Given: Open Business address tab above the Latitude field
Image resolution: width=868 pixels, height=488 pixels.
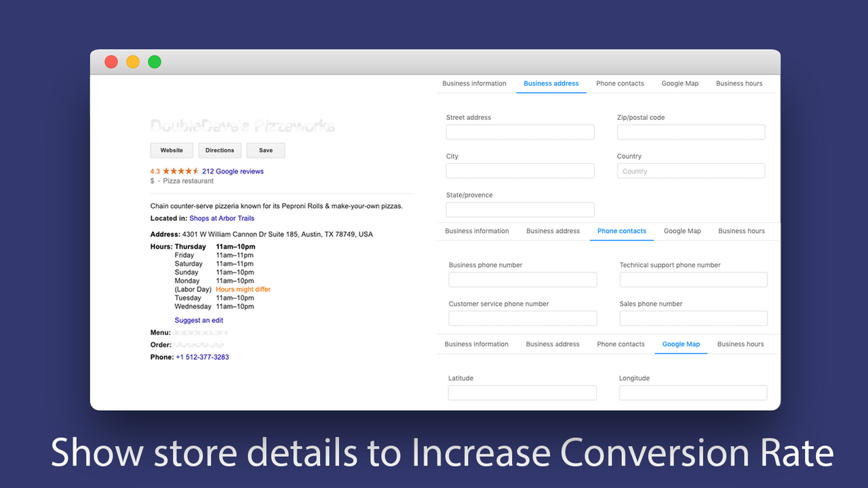Looking at the screenshot, I should [553, 344].
